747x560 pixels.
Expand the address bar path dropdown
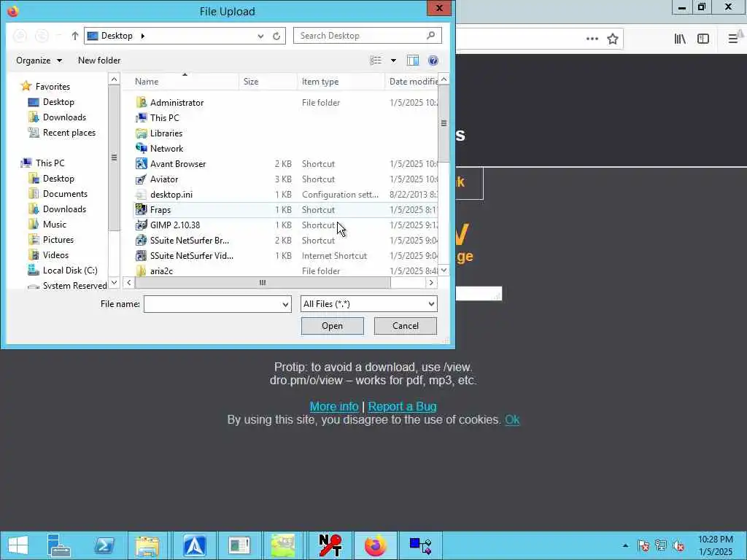click(x=260, y=36)
